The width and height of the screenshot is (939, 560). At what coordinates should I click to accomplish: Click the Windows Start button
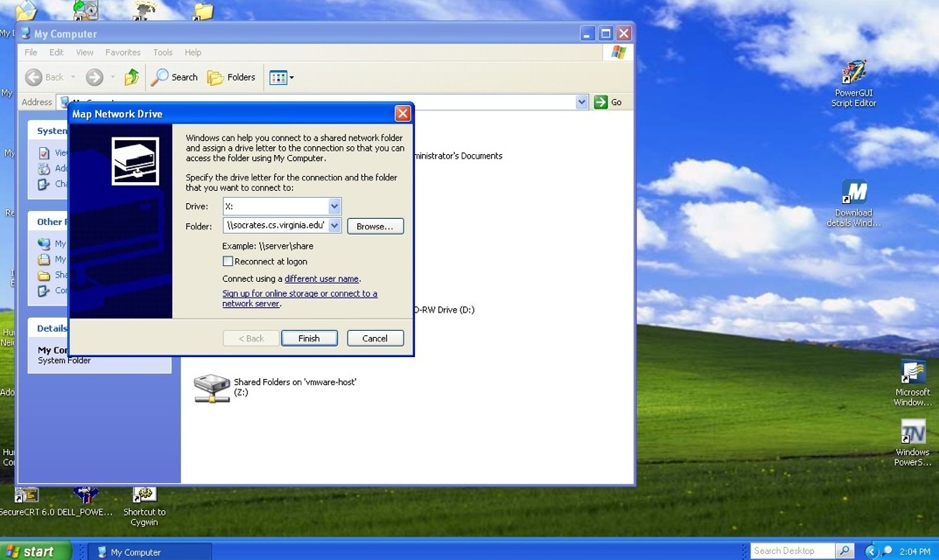click(31, 551)
